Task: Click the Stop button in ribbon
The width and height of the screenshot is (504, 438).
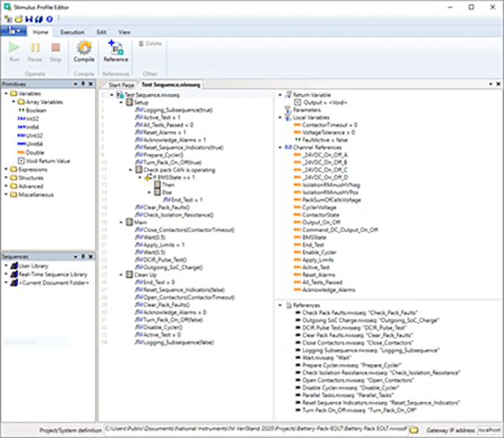Action: (55, 51)
